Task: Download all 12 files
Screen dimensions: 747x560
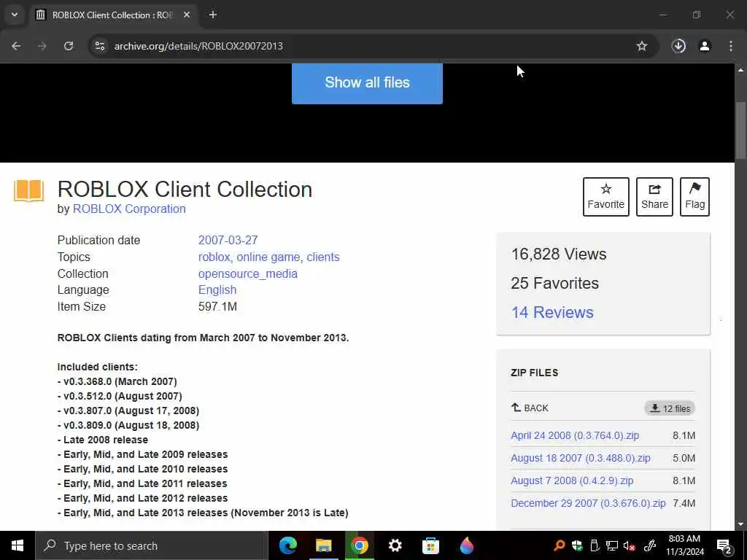Action: point(670,408)
